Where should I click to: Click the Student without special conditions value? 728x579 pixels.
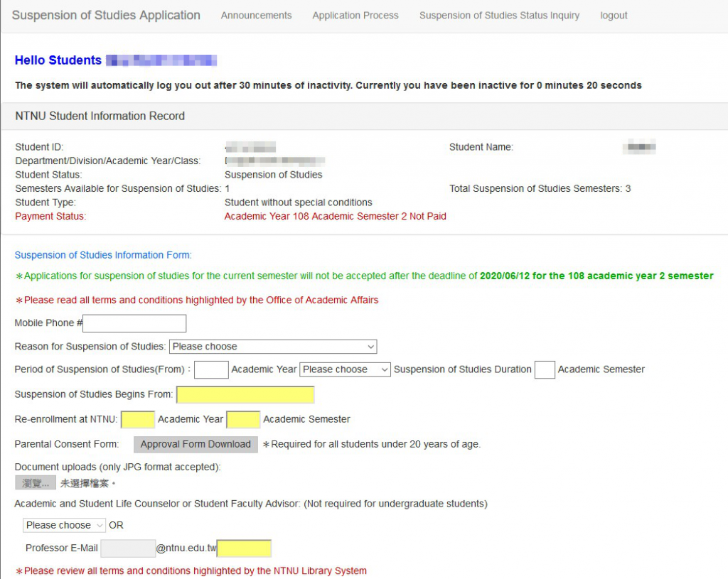[x=299, y=202]
